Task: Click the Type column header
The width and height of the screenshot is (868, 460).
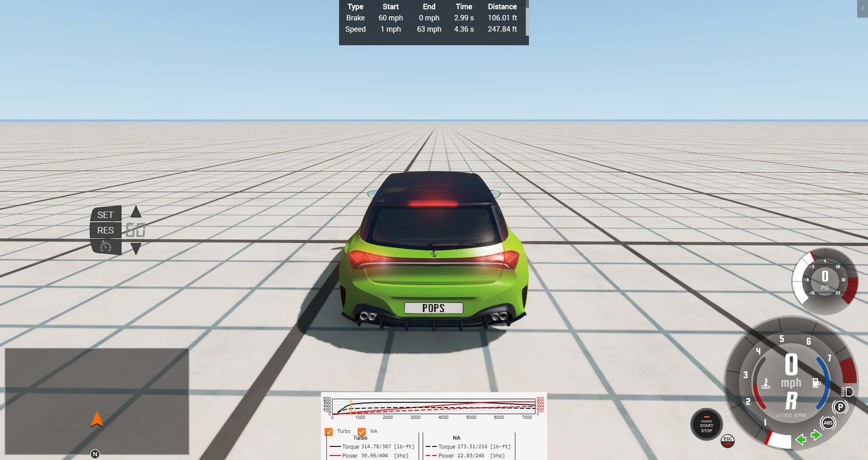Action: click(355, 6)
